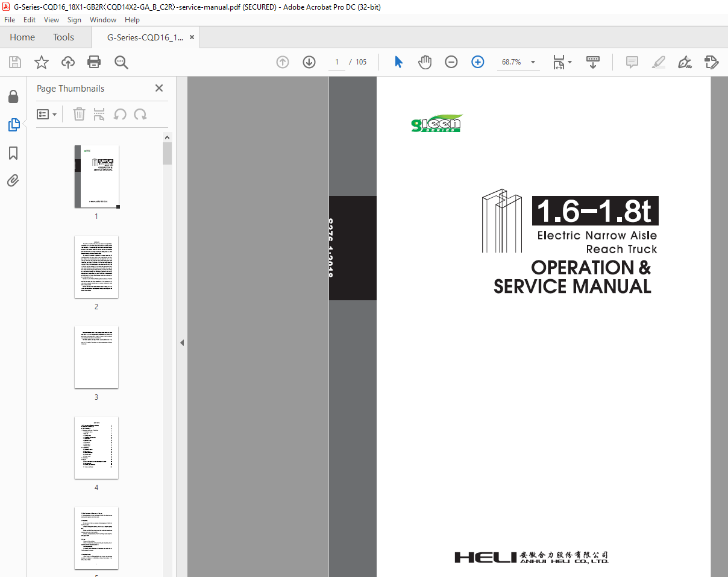Open security lock panel

(13, 96)
